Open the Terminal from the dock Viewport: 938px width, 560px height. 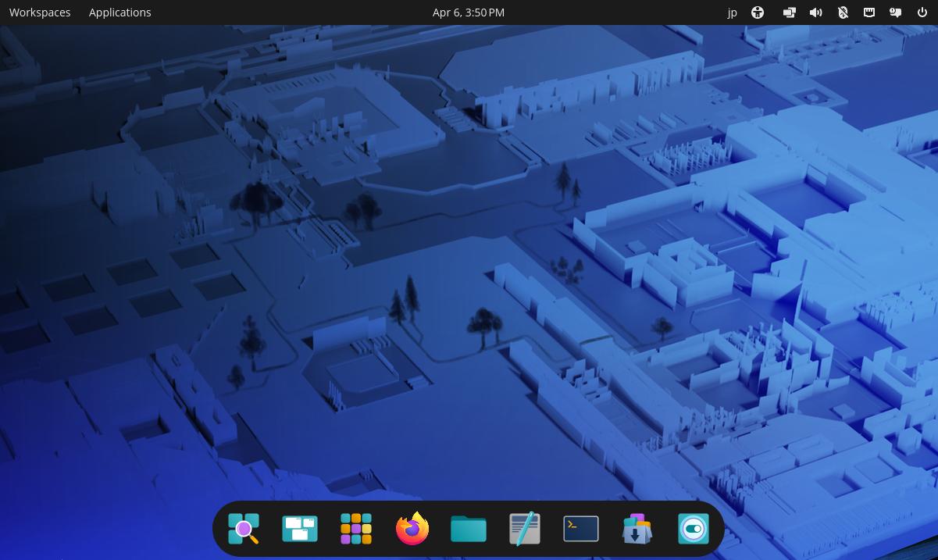581,529
